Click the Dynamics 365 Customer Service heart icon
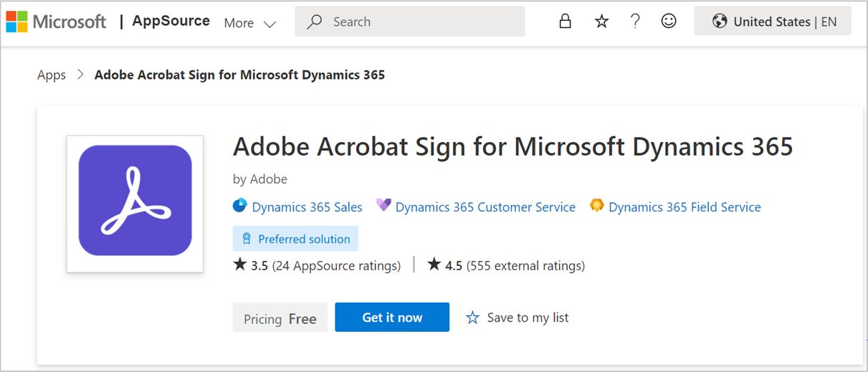The image size is (868, 372). click(x=383, y=206)
